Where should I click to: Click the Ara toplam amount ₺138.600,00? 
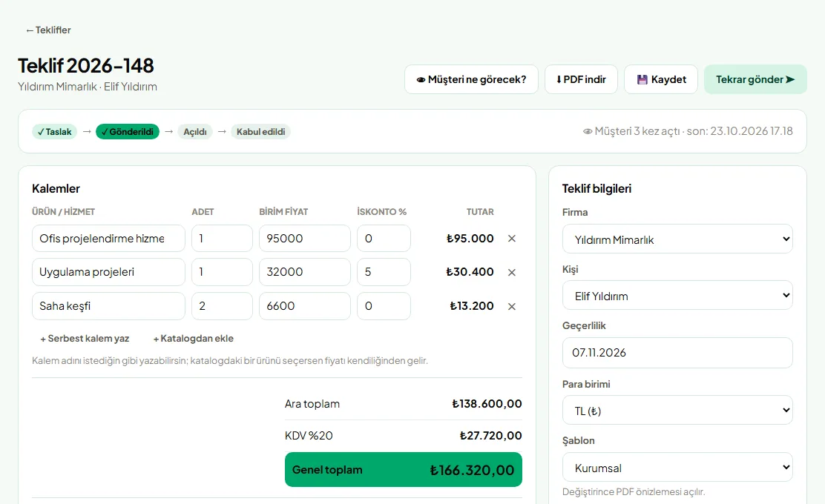[487, 404]
